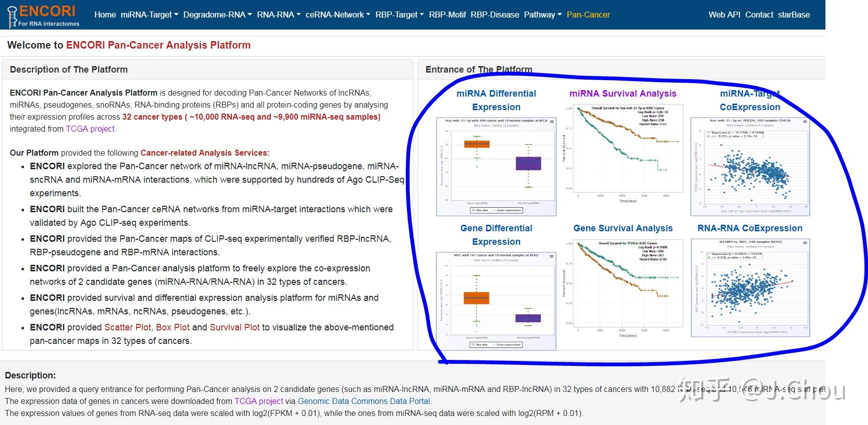Expand the miRNA-Target dropdown menu

(150, 15)
